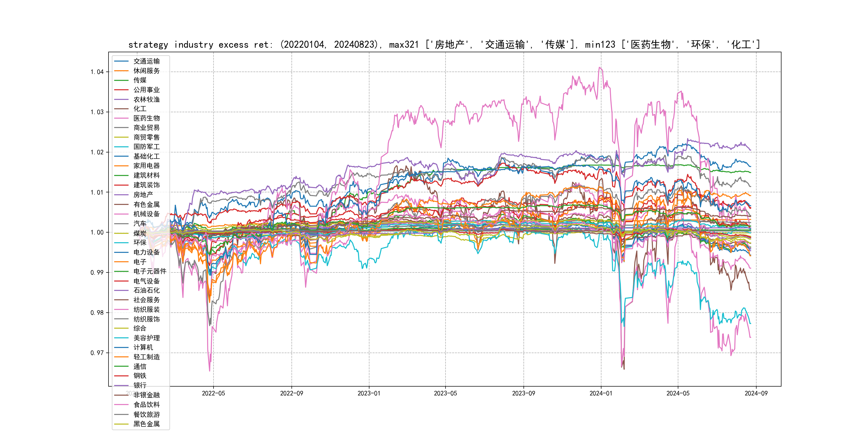Pick the 食品饮料 legend entry
The height and width of the screenshot is (434, 868).
click(x=147, y=405)
